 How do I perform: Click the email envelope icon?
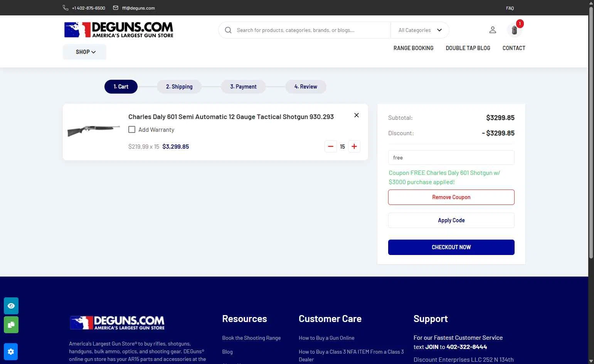pos(116,8)
